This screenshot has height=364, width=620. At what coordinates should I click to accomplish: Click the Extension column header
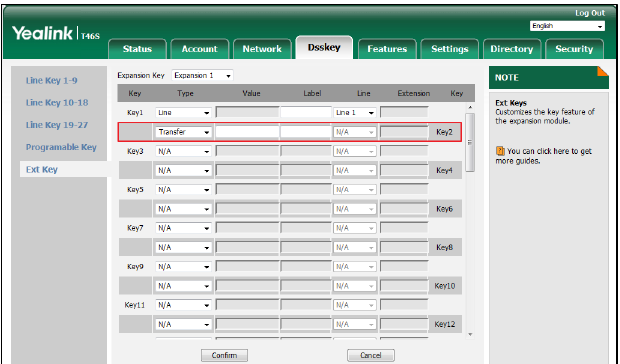[x=414, y=94]
